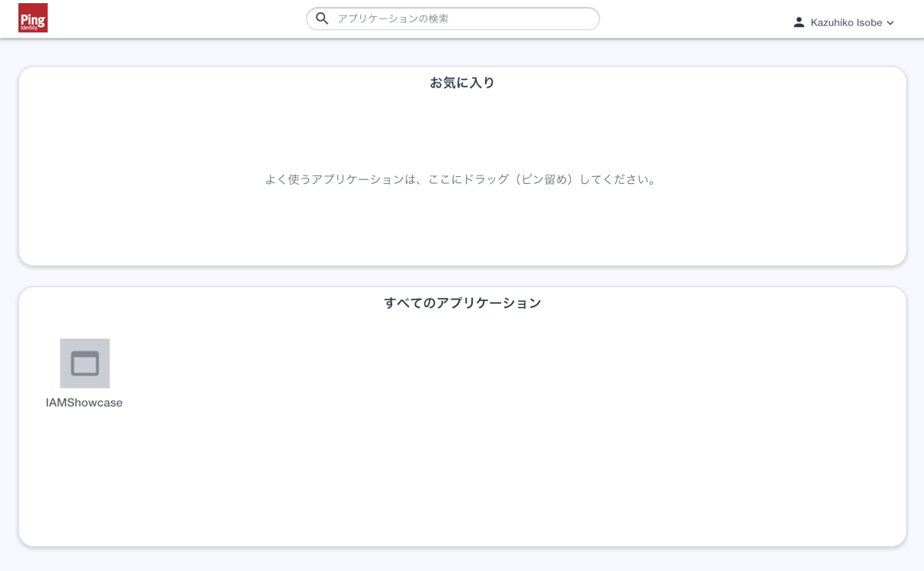Click inside the rounded search bar right end
924x571 pixels.
click(570, 18)
